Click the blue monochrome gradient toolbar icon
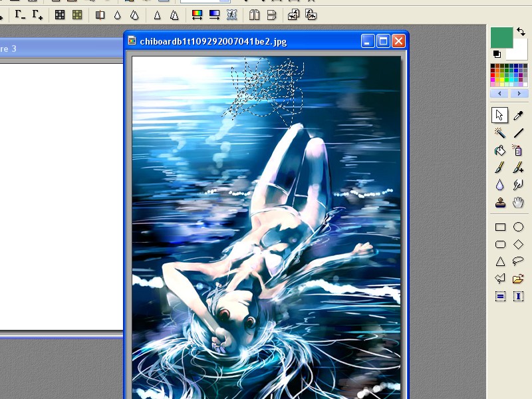The width and height of the screenshot is (532, 399). pyautogui.click(x=214, y=15)
